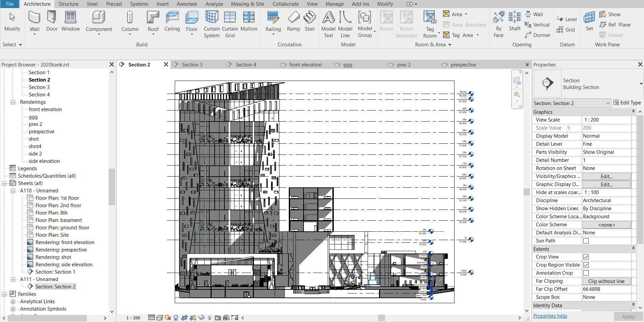Open the Section 3 view tab
Image resolution: width=644 pixels, height=322 pixels.
(193, 64)
